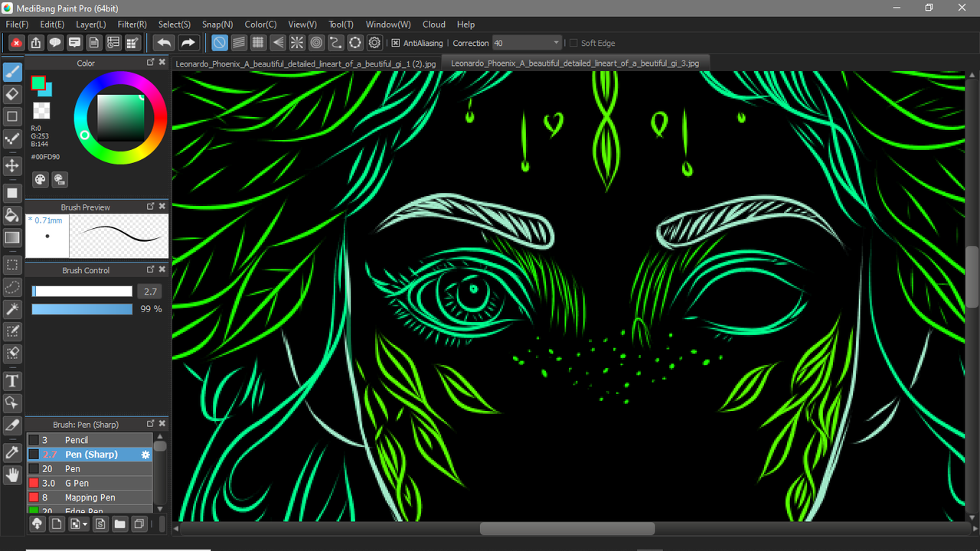Screen dimensions: 980x551
Task: Select the Shape brush tool
Action: point(12,116)
